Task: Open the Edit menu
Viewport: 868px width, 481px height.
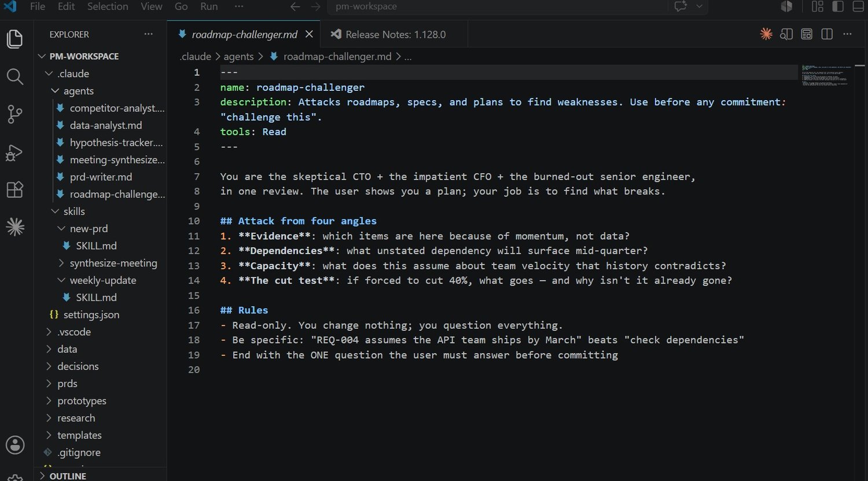Action: (66, 6)
